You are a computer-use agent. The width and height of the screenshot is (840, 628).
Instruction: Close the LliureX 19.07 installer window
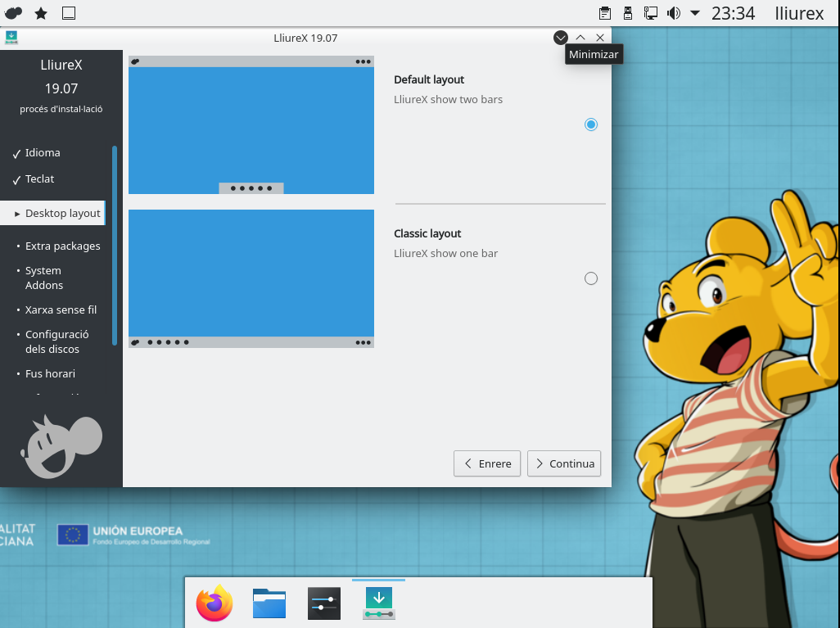pyautogui.click(x=600, y=38)
